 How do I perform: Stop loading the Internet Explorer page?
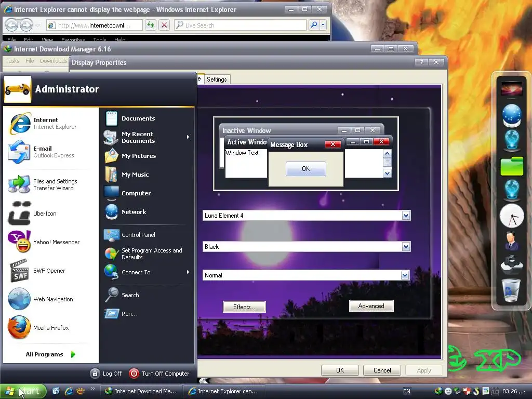[164, 25]
